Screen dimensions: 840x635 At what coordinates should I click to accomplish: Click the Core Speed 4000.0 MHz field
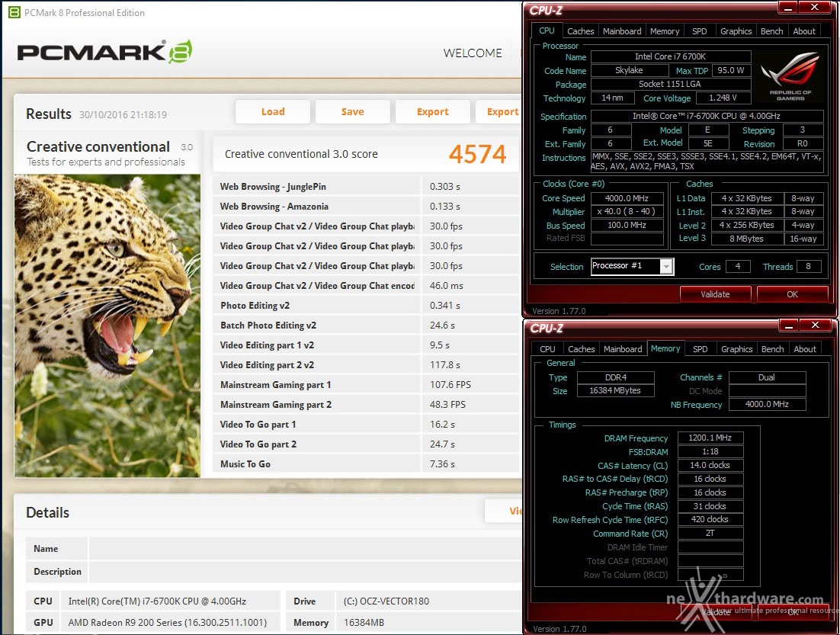627,198
